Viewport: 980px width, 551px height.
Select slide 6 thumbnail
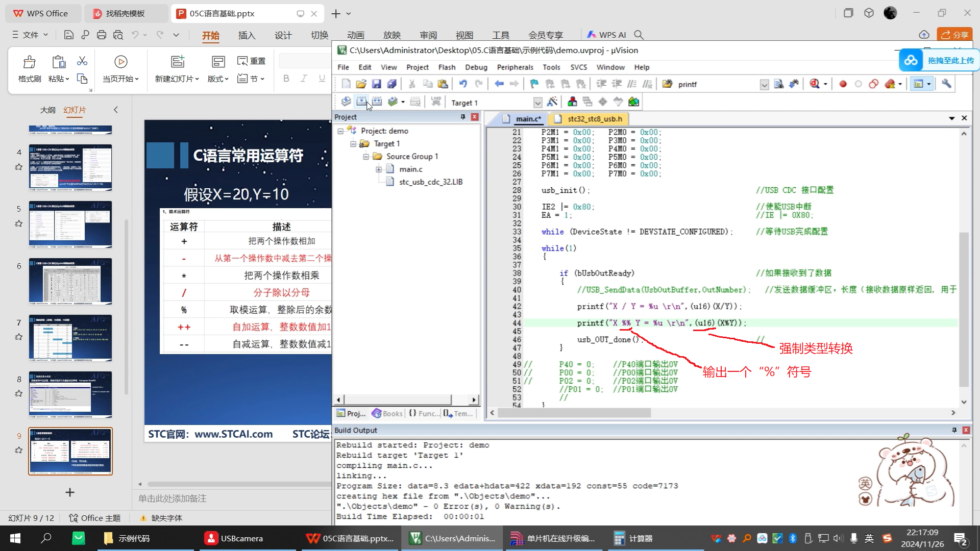click(70, 281)
